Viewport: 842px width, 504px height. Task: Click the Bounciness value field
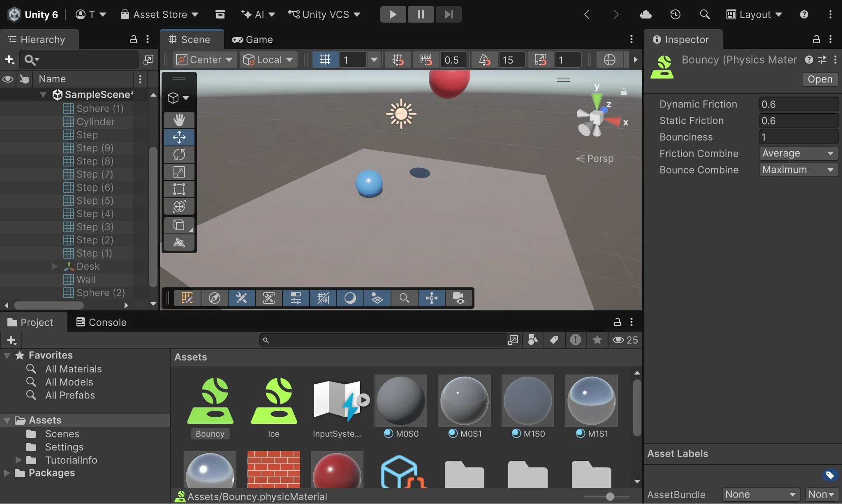tap(798, 137)
